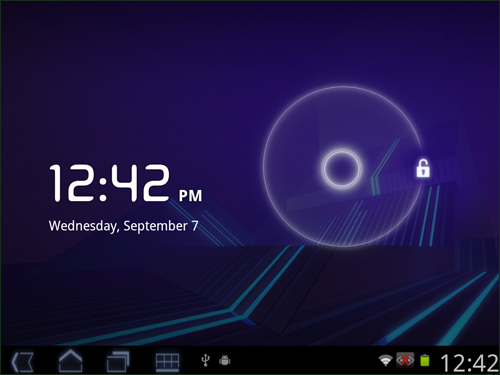Tap the word September in the date

[156, 226]
